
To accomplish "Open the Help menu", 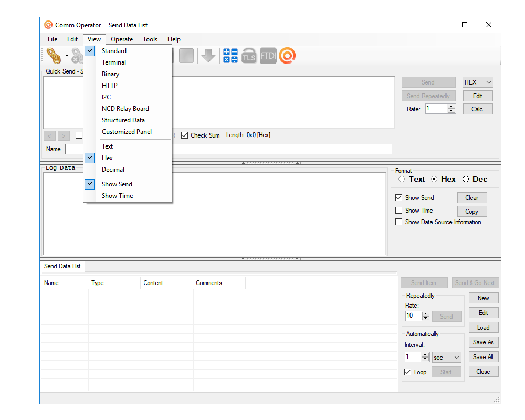I will [174, 39].
